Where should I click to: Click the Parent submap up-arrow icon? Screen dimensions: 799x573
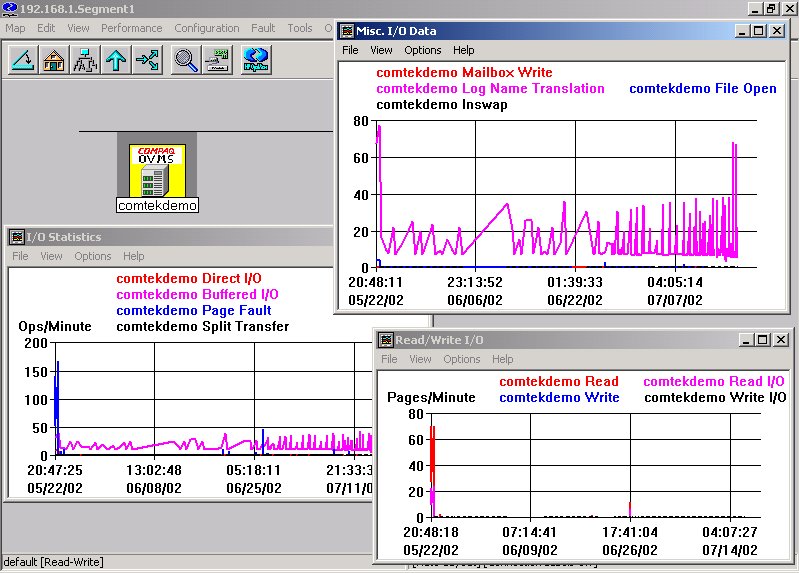(x=116, y=60)
